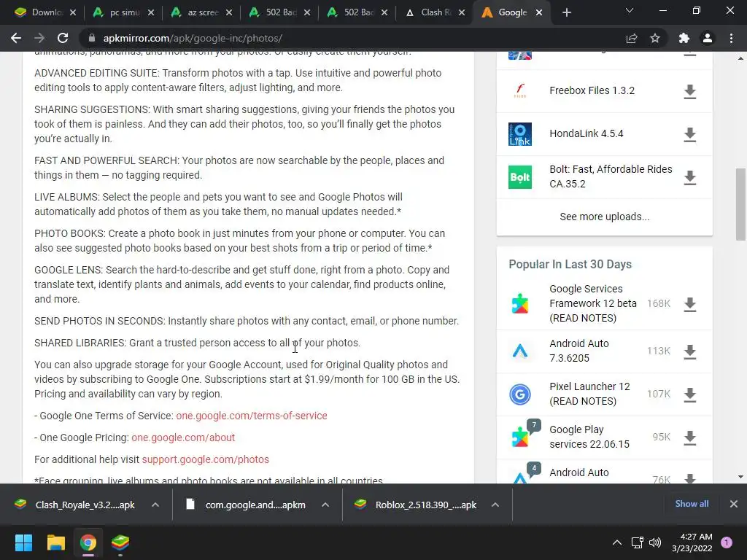This screenshot has height=560, width=747.
Task: Go back to the previous page
Action: tap(16, 38)
